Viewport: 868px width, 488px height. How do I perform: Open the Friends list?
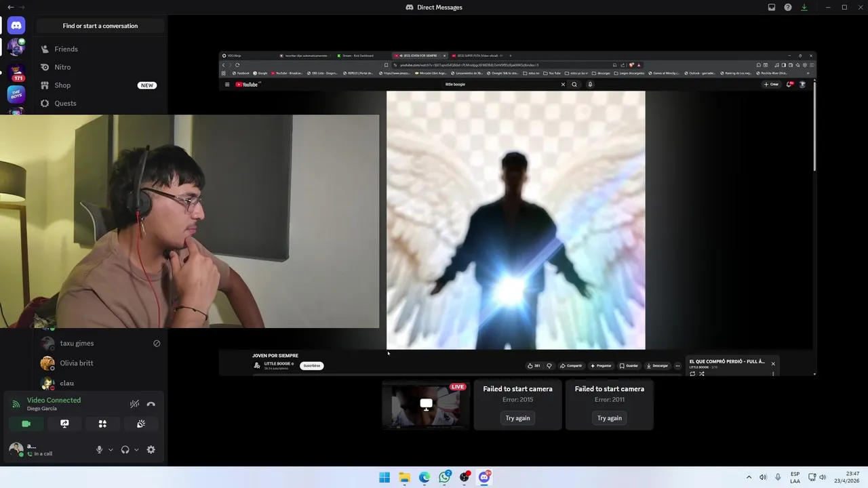point(100,49)
